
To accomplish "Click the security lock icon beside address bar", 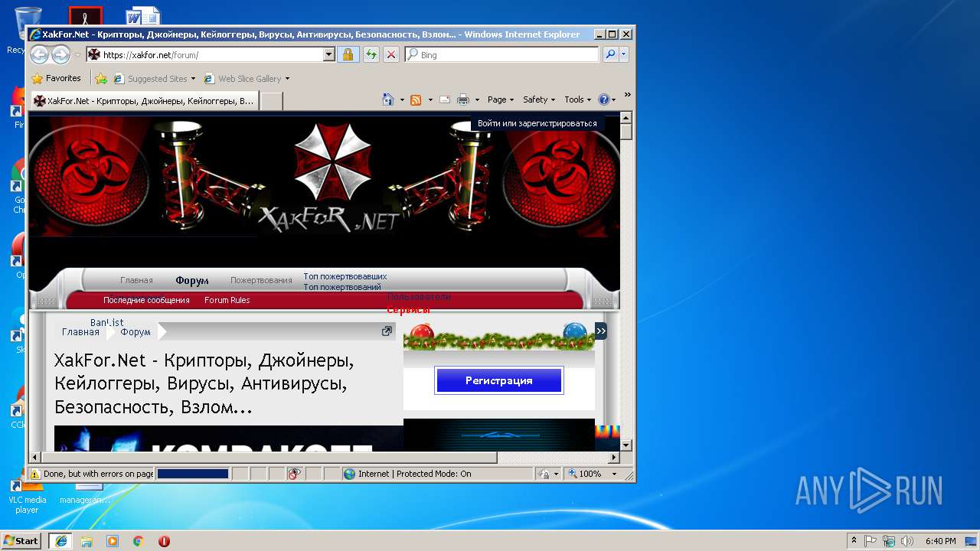I will coord(348,54).
